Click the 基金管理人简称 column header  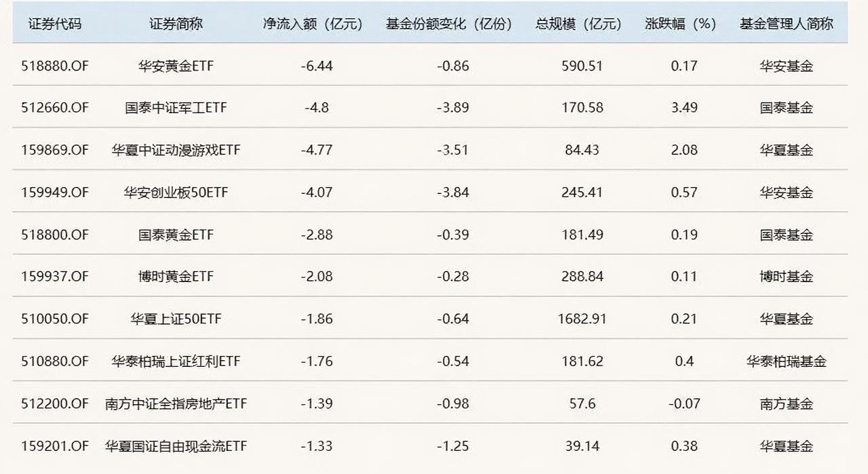click(x=787, y=23)
